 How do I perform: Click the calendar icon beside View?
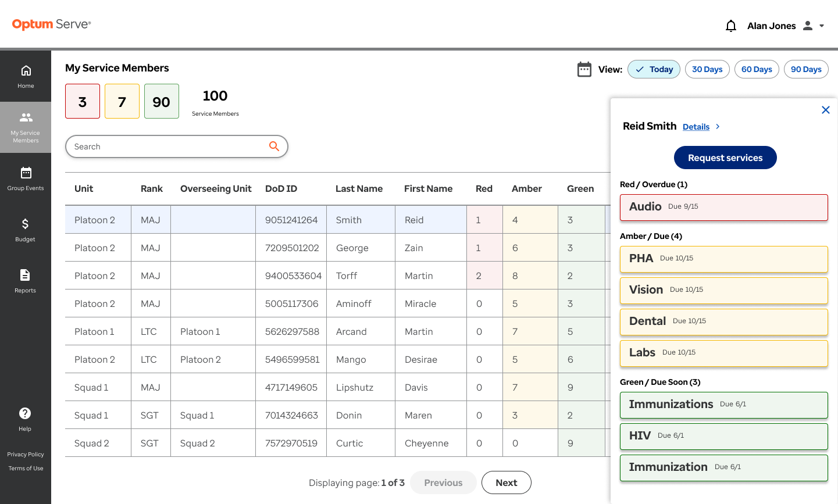pos(584,69)
